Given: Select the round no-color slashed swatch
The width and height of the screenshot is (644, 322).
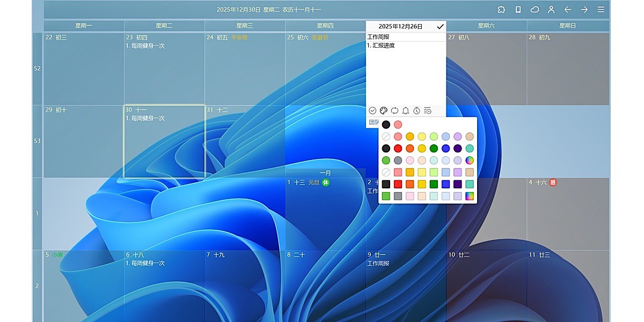Looking at the screenshot, I should (x=386, y=136).
